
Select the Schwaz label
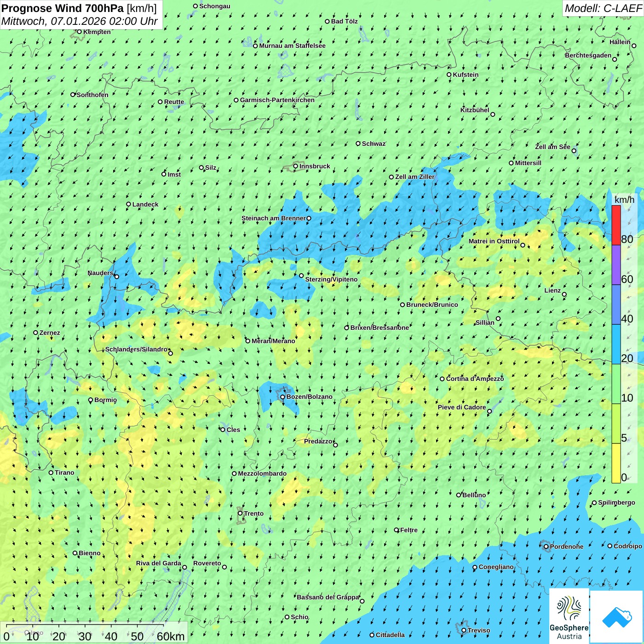point(374,144)
